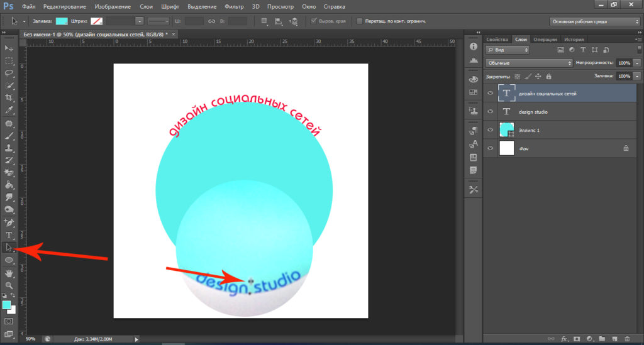
Task: Toggle visibility of Эллипс 1 layer
Action: 491,130
